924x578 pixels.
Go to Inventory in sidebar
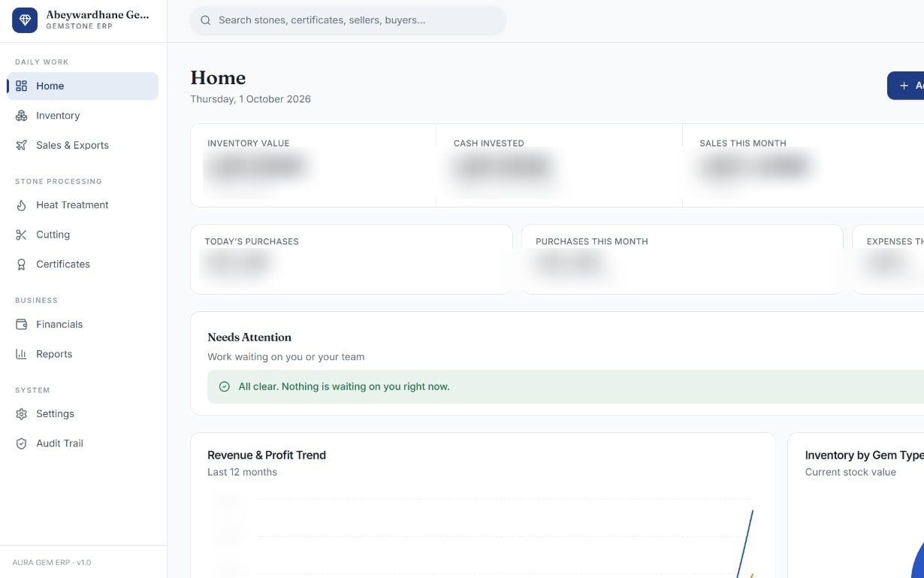(x=83, y=116)
